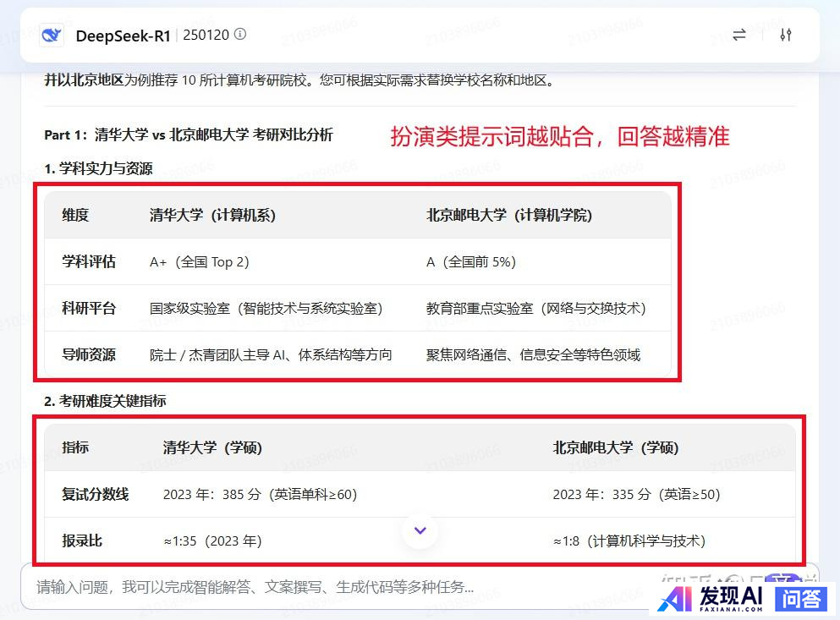Click cell 国家级实验室（智能技术与系统实验室）
Screen dimensions: 840x620
266,309
